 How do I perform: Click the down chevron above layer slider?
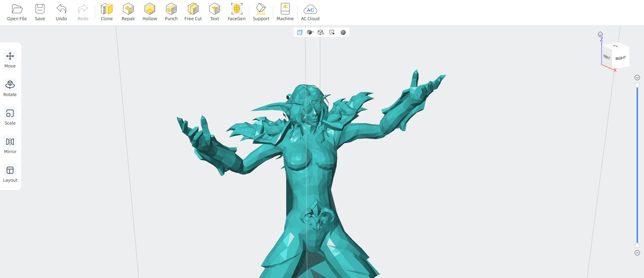point(637,78)
